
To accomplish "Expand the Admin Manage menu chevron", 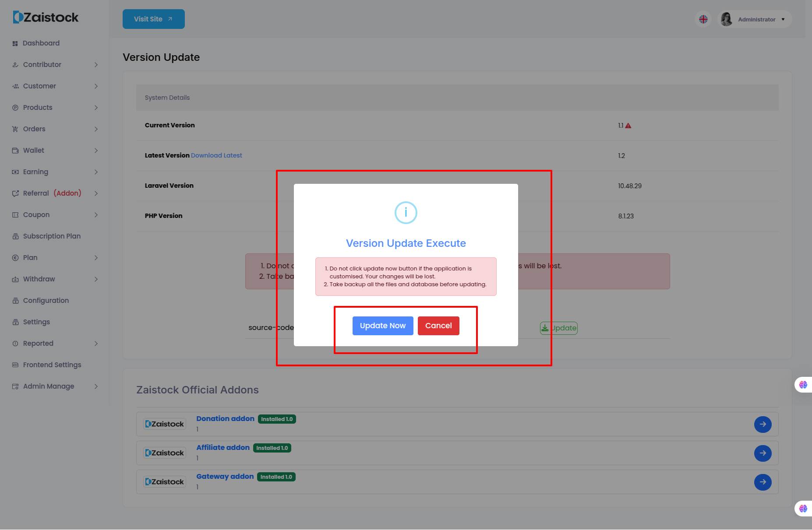I will coord(96,386).
